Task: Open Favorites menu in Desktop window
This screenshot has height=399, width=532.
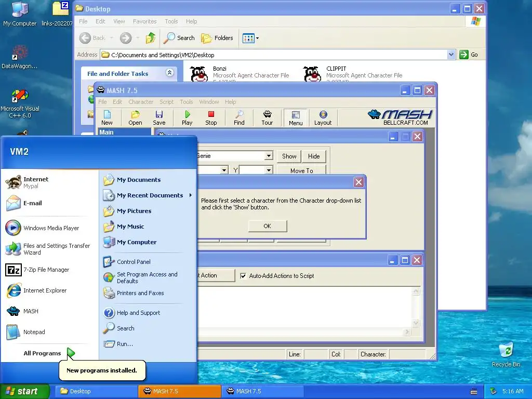Action: pos(144,21)
